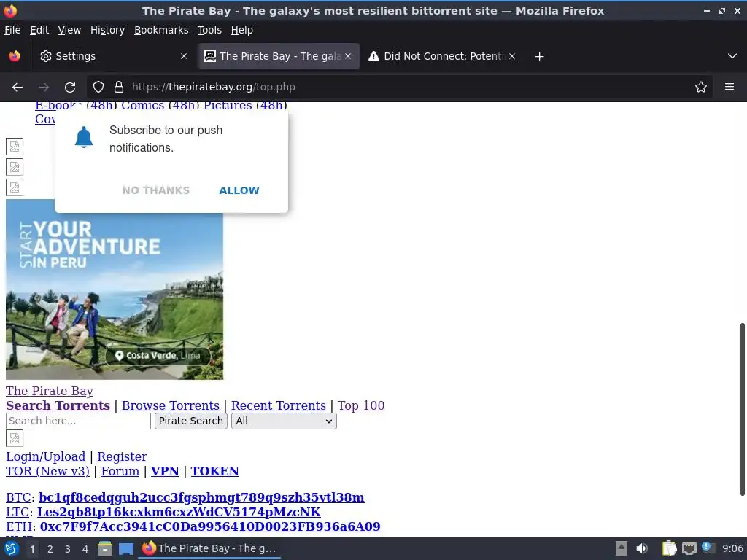Screen dimensions: 747x560
Task: Reload the current Pirate Bay page
Action: point(70,87)
